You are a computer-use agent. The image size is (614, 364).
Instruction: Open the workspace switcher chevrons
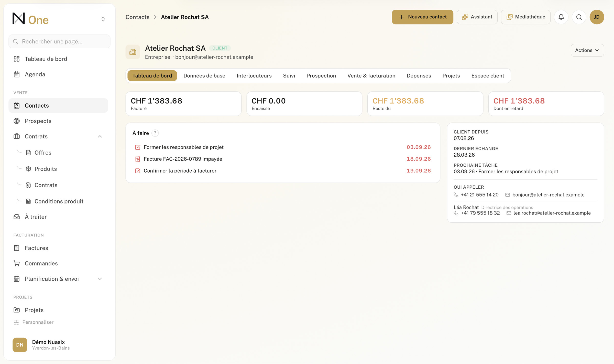click(103, 19)
